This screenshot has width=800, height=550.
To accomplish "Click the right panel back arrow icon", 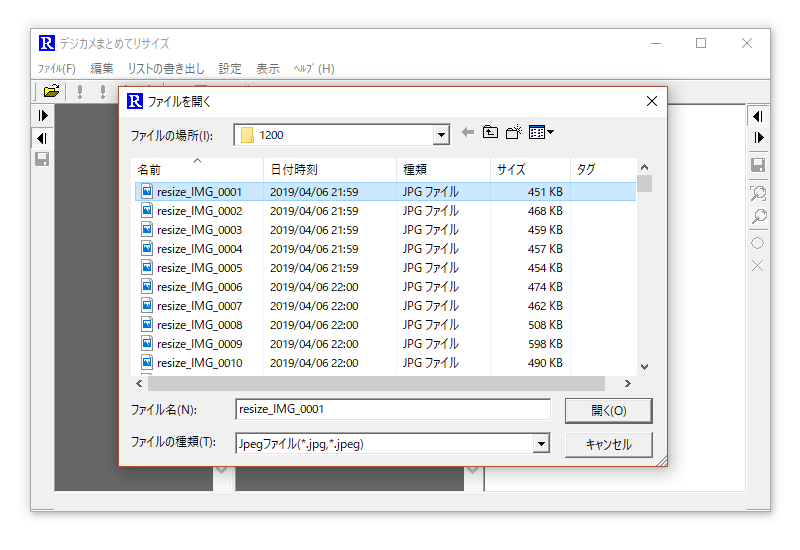I will coord(758,116).
